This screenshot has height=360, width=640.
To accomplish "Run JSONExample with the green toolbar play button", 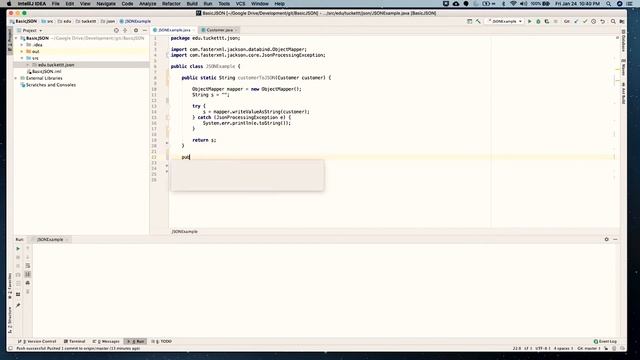I will [x=529, y=21].
